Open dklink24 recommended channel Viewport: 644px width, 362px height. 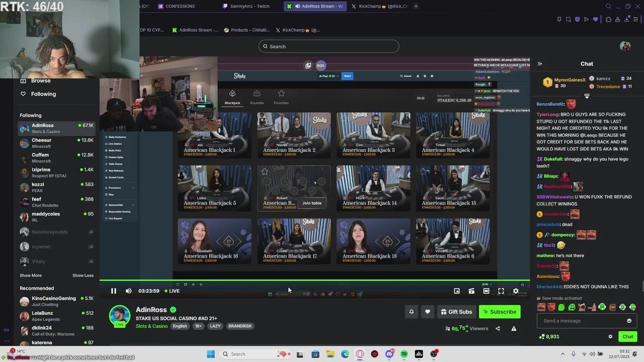(56, 331)
